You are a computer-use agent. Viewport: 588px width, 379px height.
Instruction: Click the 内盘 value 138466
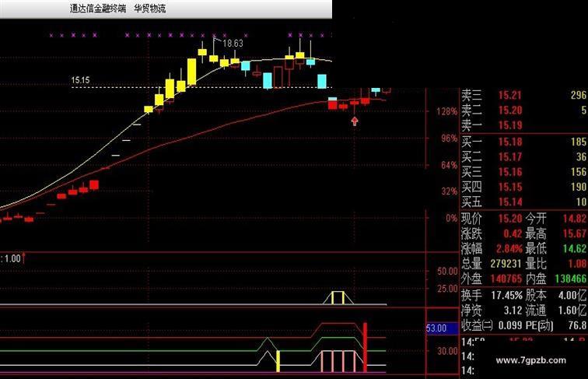(x=570, y=279)
